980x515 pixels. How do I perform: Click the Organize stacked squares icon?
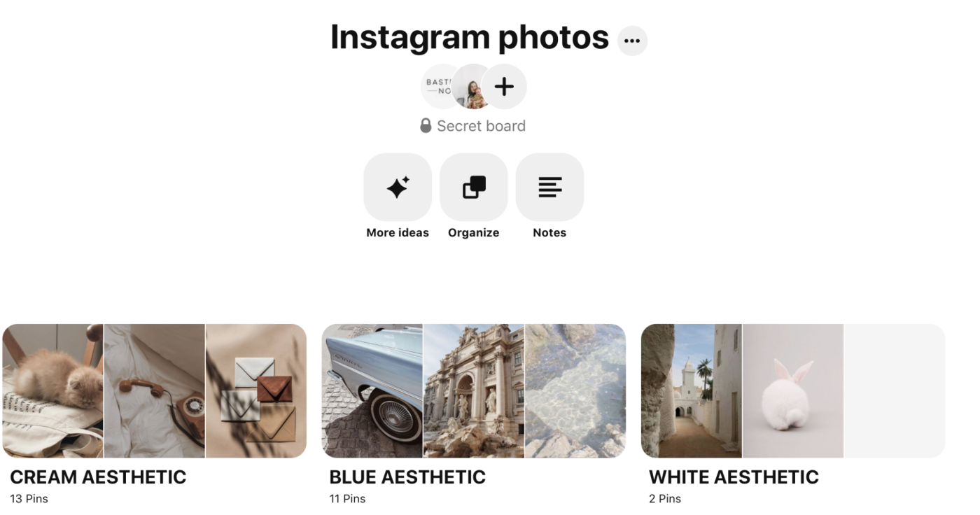[474, 188]
